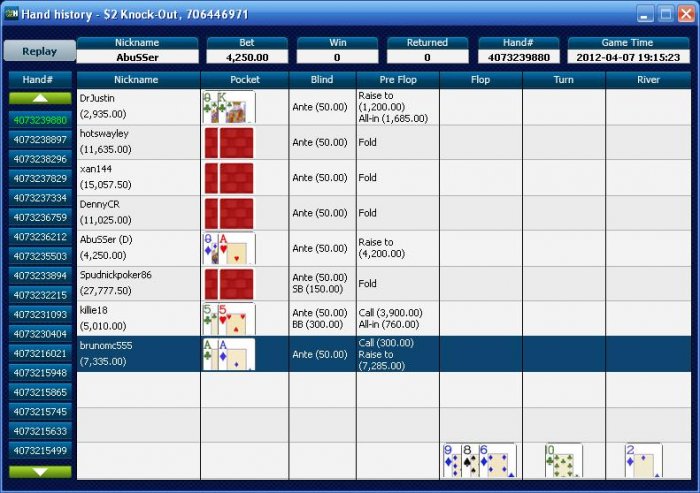Click the Replay button
This screenshot has width=700, height=493.
tap(39, 51)
